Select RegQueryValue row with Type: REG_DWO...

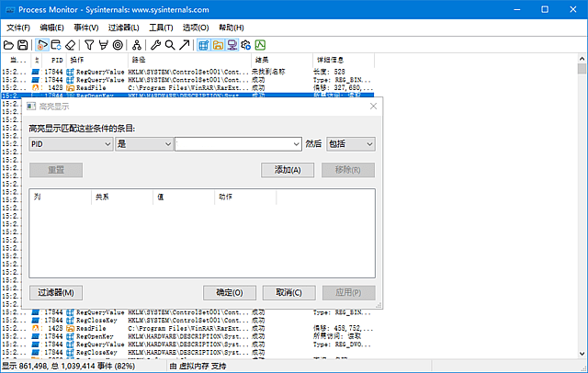click(187, 345)
